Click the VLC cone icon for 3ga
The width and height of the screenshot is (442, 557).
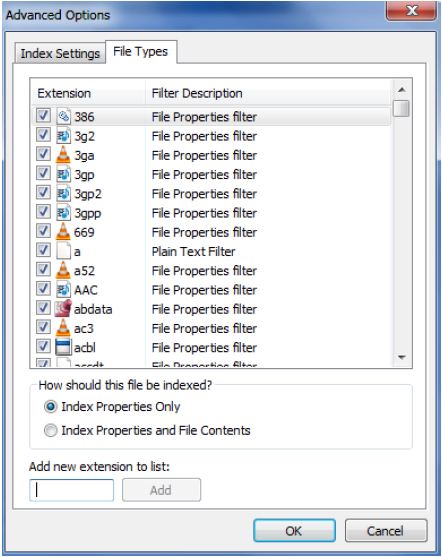(63, 155)
